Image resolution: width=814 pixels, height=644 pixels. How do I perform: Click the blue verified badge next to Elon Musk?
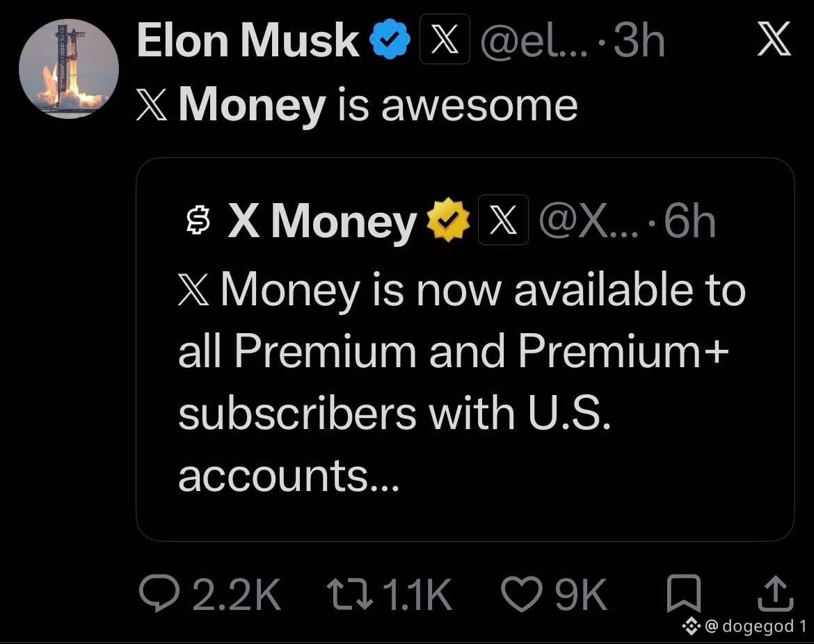click(390, 40)
